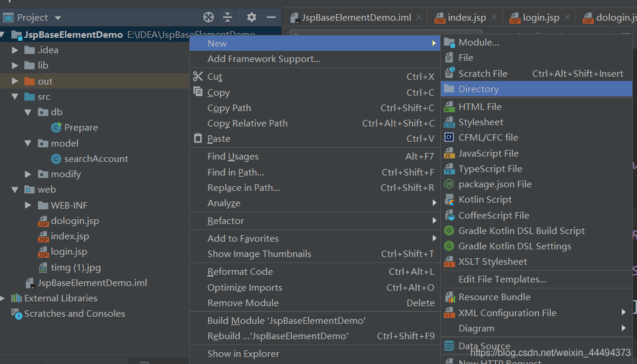Image resolution: width=637 pixels, height=364 pixels.
Task: Click the Gradle Kotlin DSL Settings icon
Action: 449,246
